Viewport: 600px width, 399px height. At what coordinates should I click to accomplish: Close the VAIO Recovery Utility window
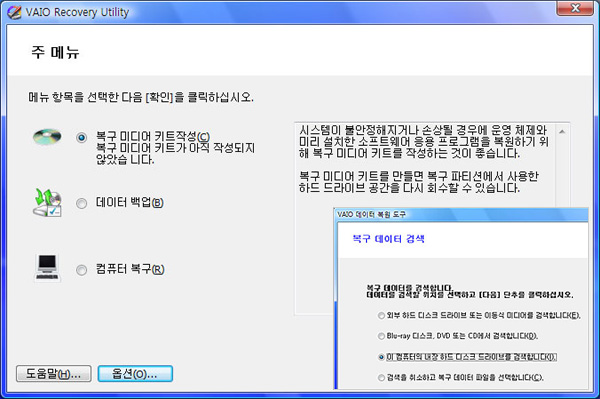pos(575,8)
